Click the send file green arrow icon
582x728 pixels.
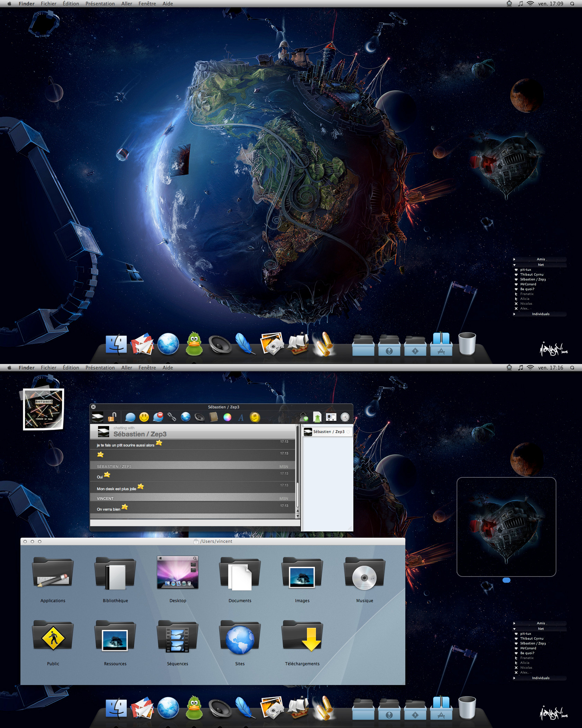tap(317, 417)
